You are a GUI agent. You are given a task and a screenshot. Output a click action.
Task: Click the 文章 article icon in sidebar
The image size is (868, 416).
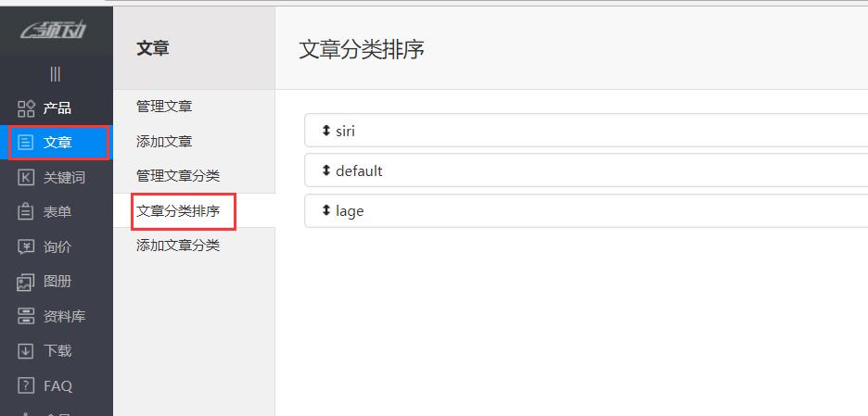[26, 143]
